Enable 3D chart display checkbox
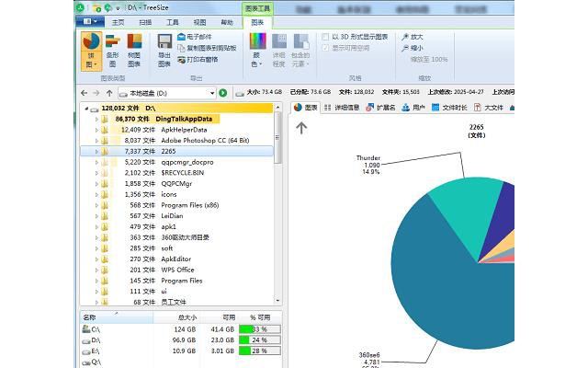 click(325, 37)
